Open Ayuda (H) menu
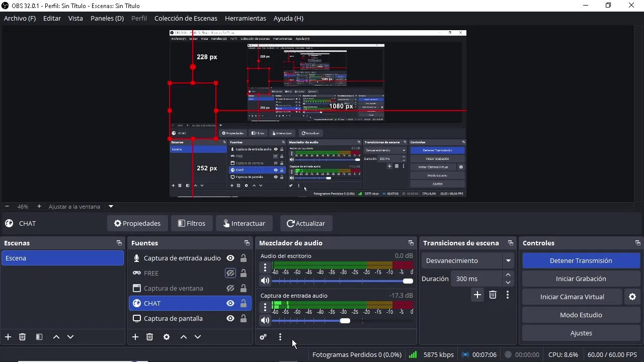The width and height of the screenshot is (644, 362). [288, 18]
